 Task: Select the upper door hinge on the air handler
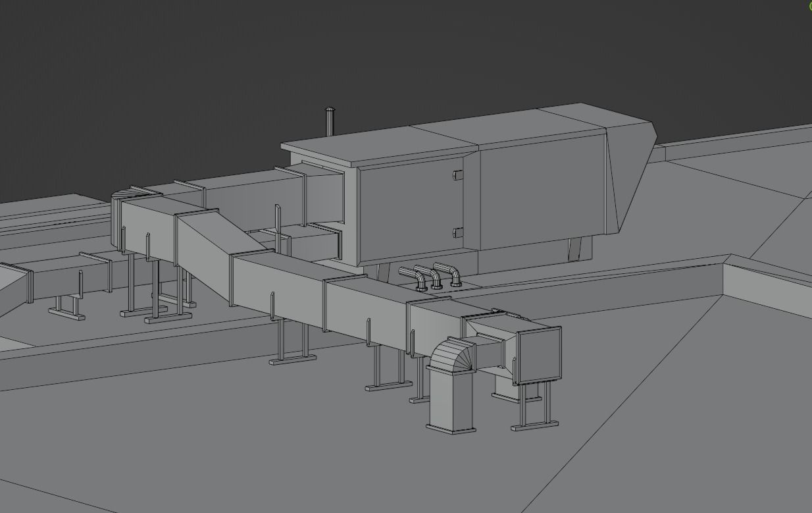(458, 175)
